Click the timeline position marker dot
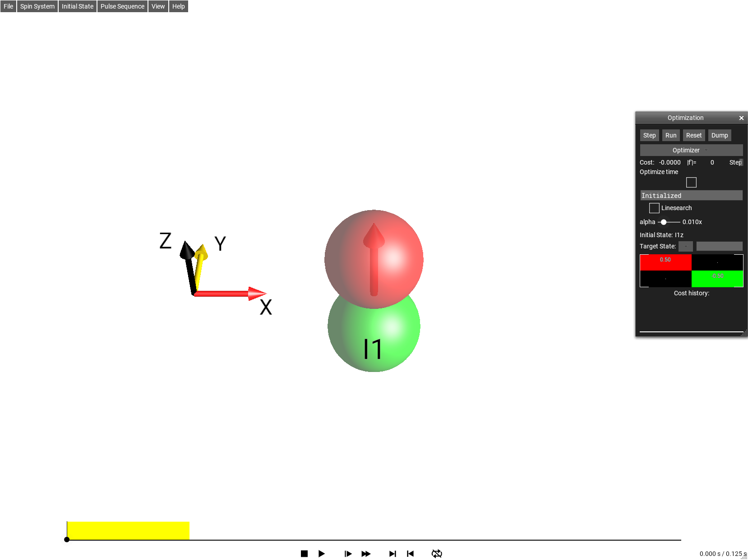Viewport: 748px width, 560px height. coord(67,540)
